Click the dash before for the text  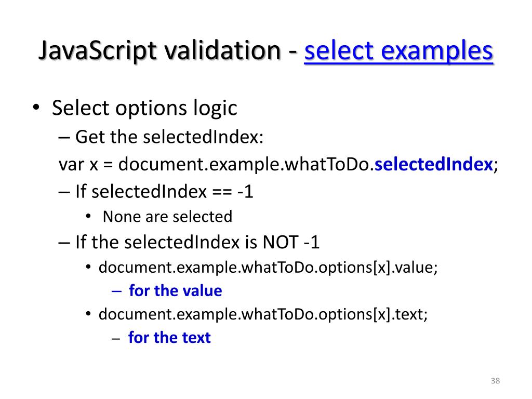116,338
